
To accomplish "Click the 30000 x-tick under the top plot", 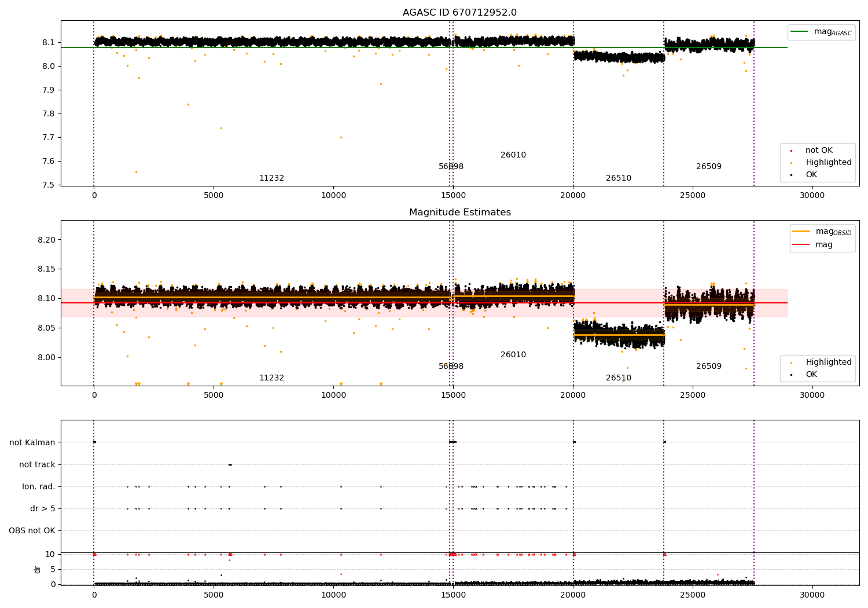I will (812, 196).
